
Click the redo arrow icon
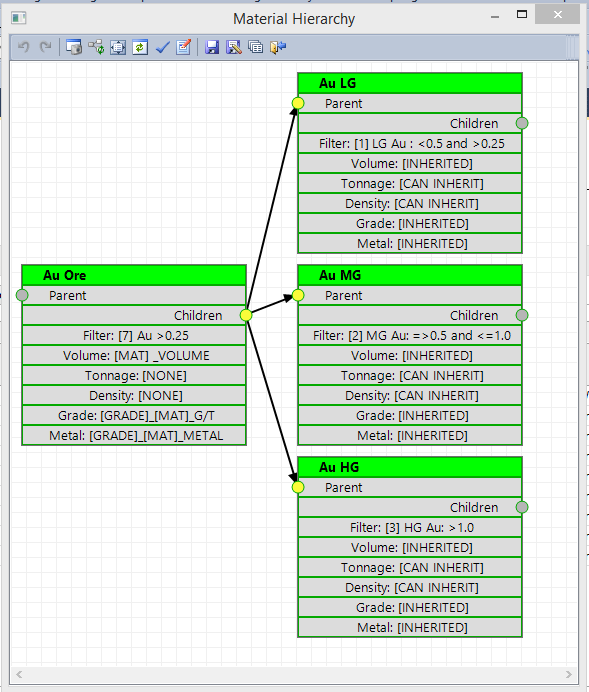[45, 47]
